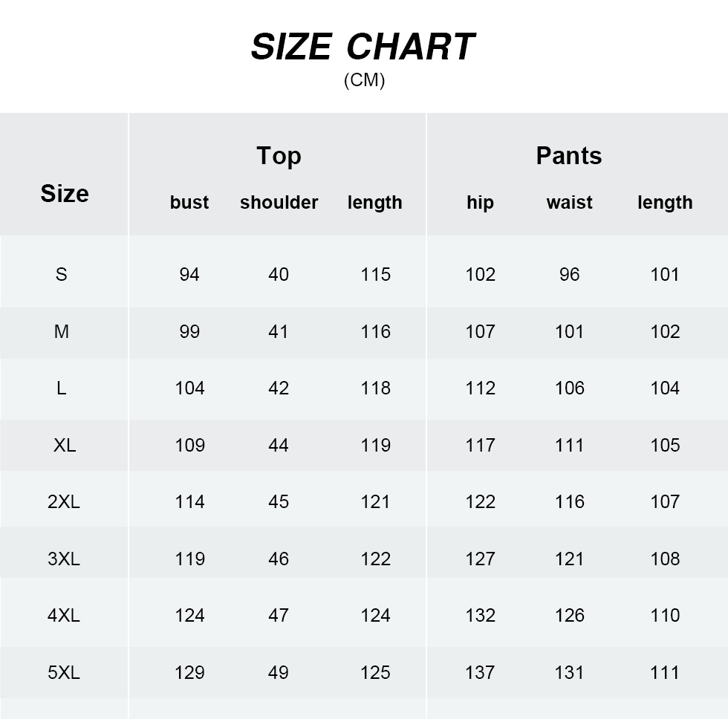Image resolution: width=728 pixels, height=719 pixels.
Task: Click the SIZE CHART title
Action: click(x=363, y=48)
